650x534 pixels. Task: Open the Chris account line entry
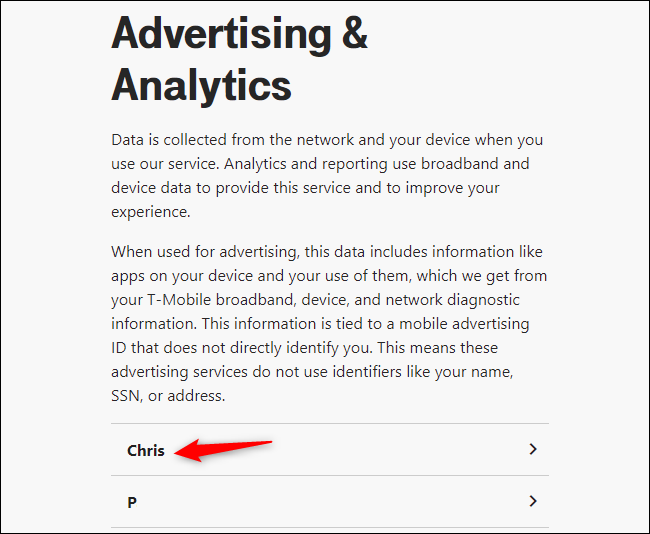pos(146,450)
